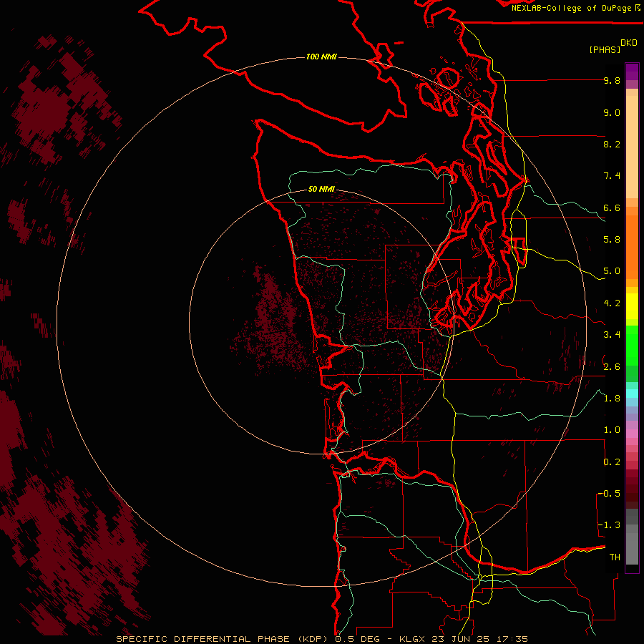644x644 pixels.
Task: Click the NEXLAB-College of DuPage label
Action: (x=572, y=8)
